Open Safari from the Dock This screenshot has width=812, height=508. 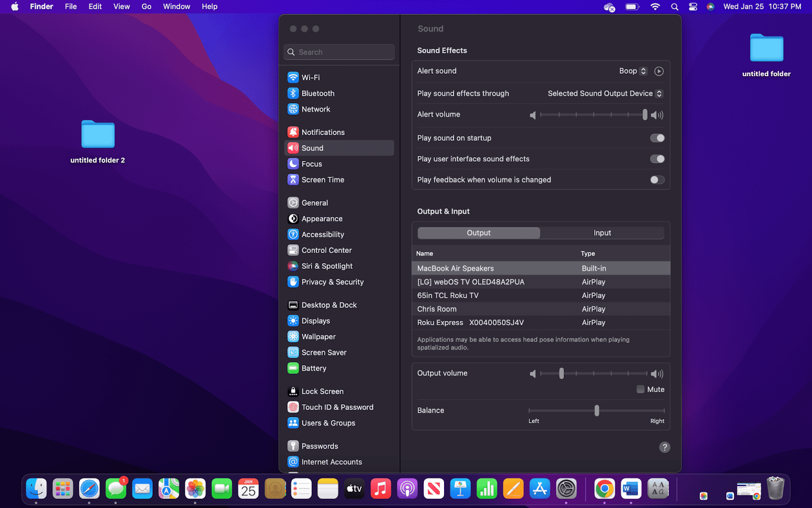click(x=89, y=489)
